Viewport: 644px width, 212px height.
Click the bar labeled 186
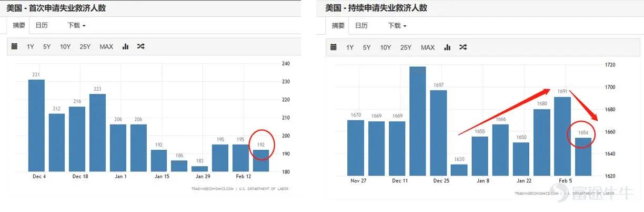[179, 166]
